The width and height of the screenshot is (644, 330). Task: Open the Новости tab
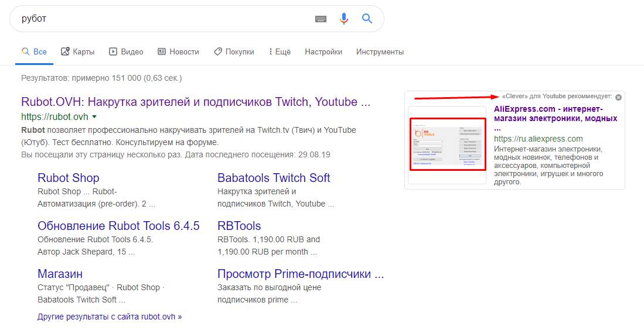point(178,51)
